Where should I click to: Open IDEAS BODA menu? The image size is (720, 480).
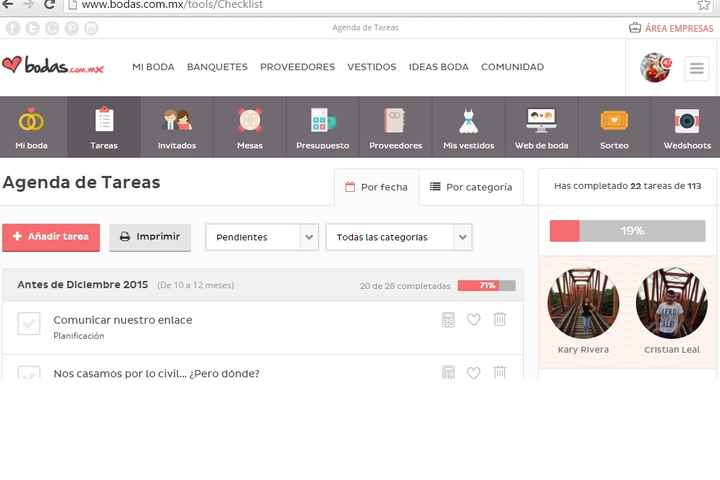[x=439, y=67]
